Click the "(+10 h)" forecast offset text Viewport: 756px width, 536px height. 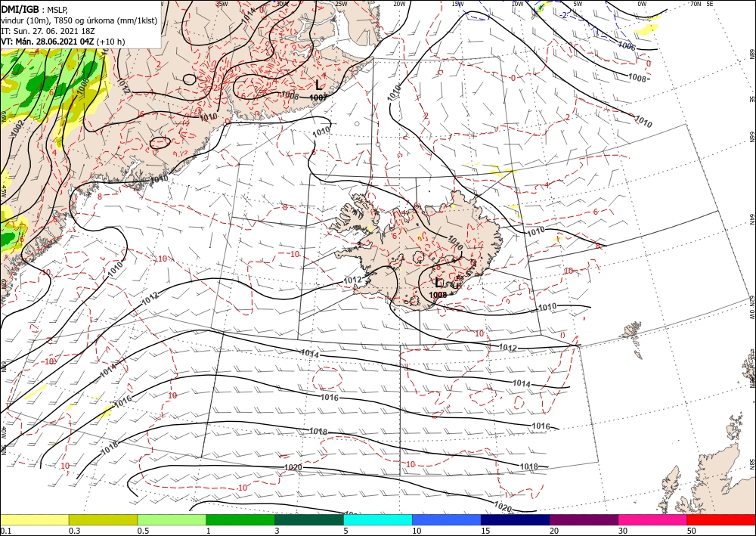[110, 42]
